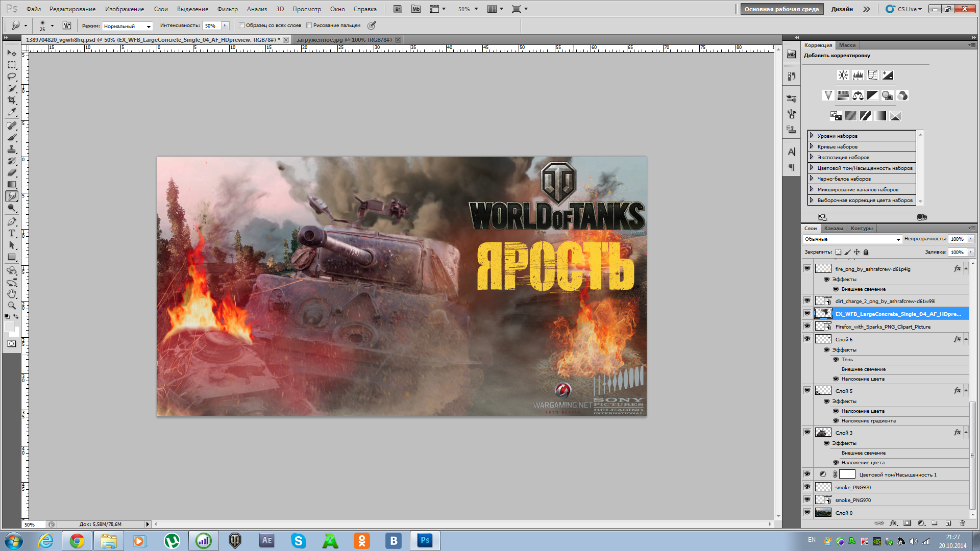This screenshot has width=980, height=551.
Task: Select the Clone Stamp tool
Action: [12, 149]
